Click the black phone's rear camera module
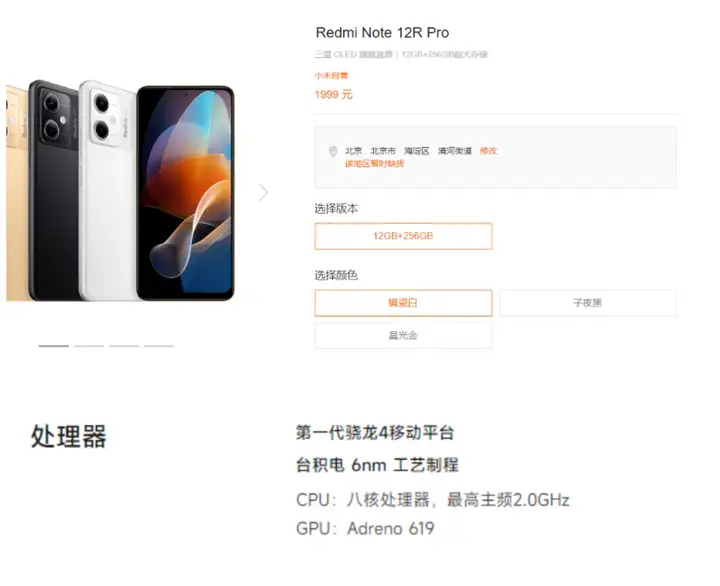Image resolution: width=720 pixels, height=586 pixels. 54,117
